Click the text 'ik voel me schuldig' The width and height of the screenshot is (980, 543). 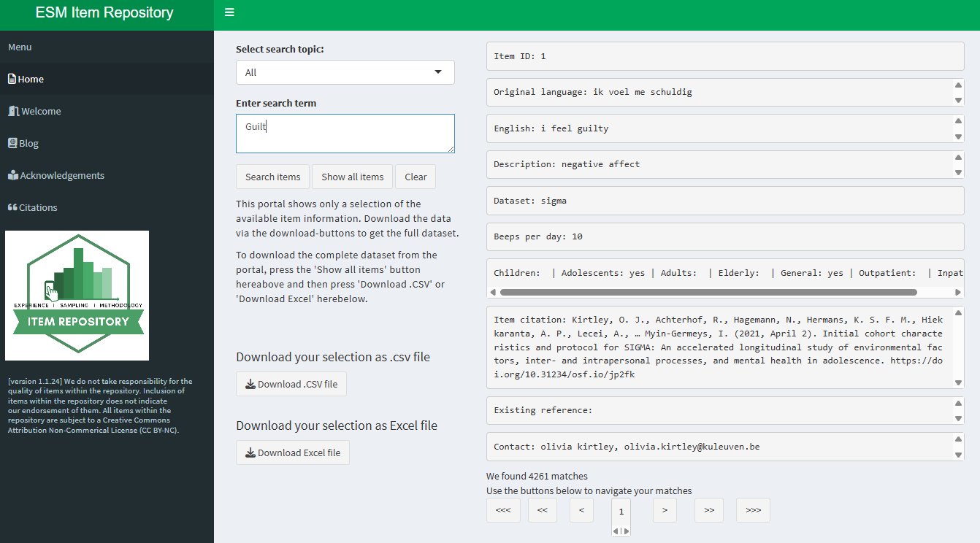[643, 92]
